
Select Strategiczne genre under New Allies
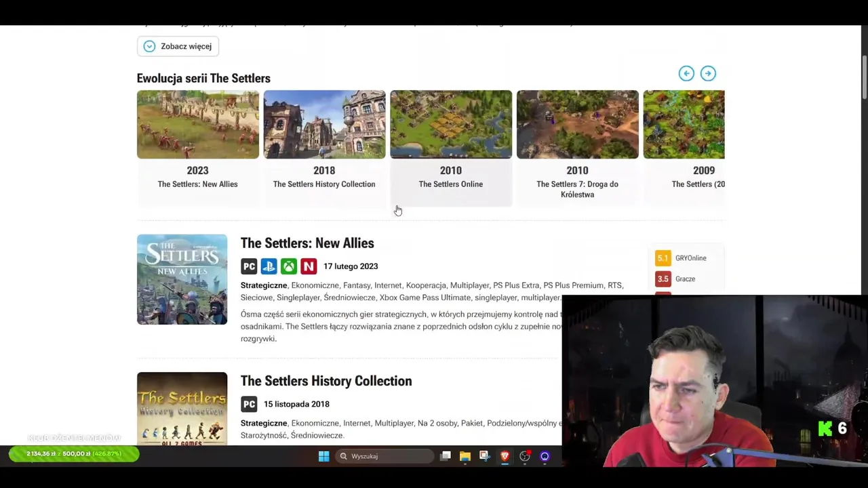click(264, 285)
